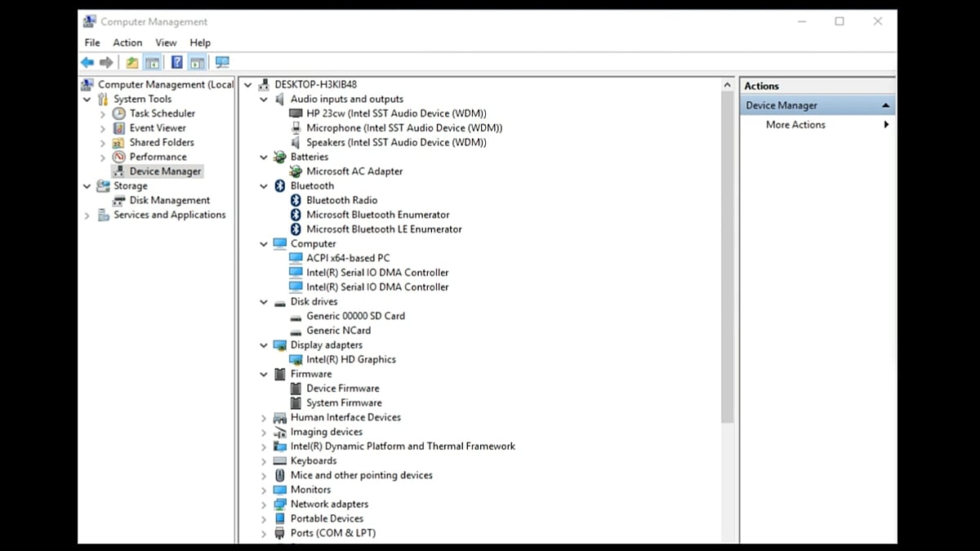Expand the Human Interface Devices category
This screenshot has height=551, width=980.
(x=264, y=418)
